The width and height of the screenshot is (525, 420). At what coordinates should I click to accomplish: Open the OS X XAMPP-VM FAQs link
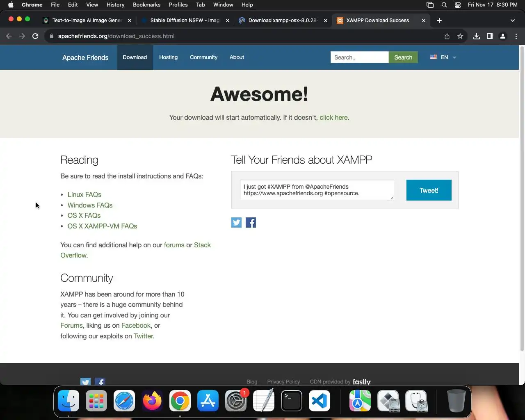coord(102,226)
